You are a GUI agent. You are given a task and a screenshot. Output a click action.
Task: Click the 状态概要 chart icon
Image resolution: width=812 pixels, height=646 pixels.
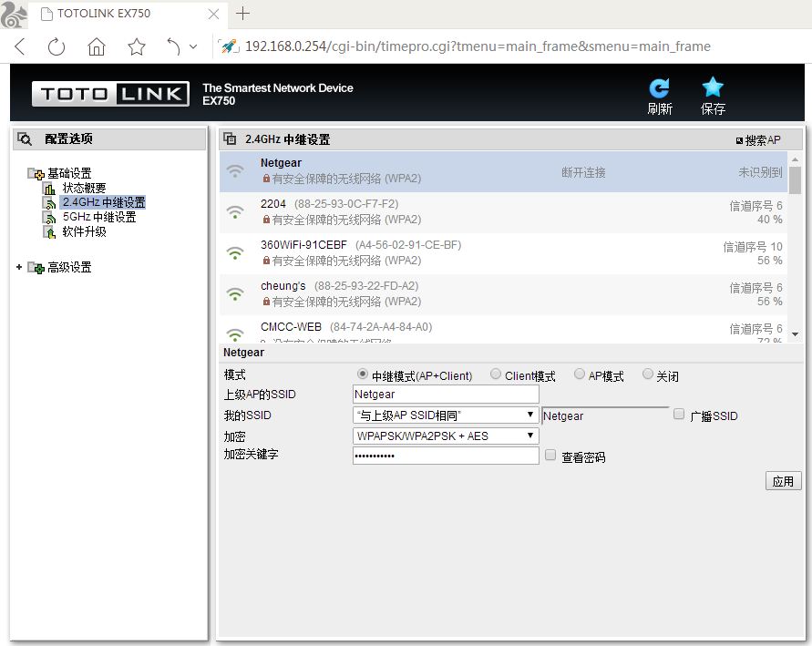pos(49,188)
